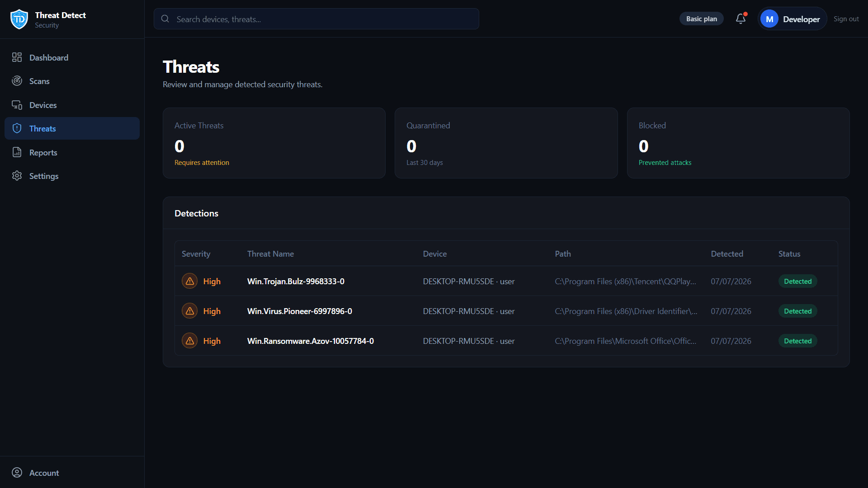Click Detected status on Trojan.Bulz row

(797, 281)
